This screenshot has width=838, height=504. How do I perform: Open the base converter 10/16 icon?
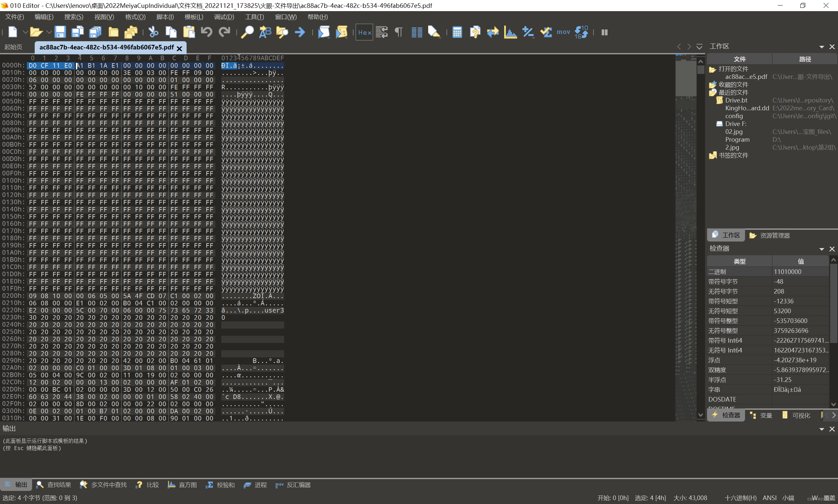click(581, 32)
